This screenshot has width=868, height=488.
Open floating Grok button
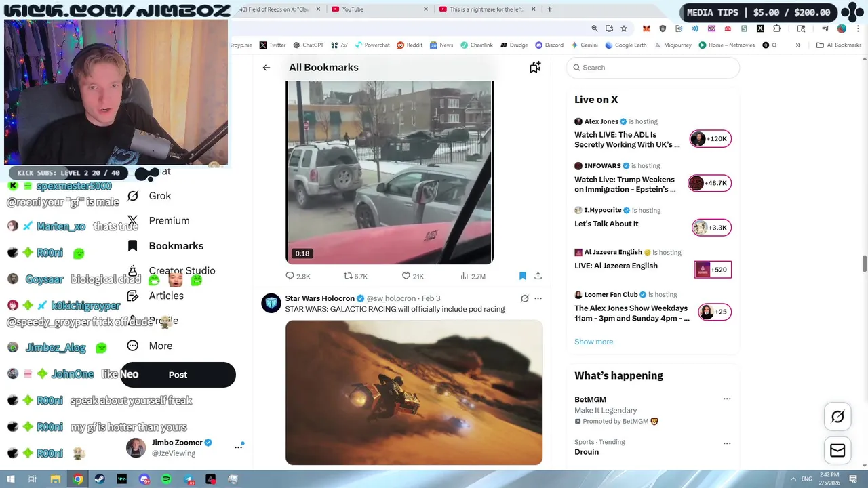point(837,417)
